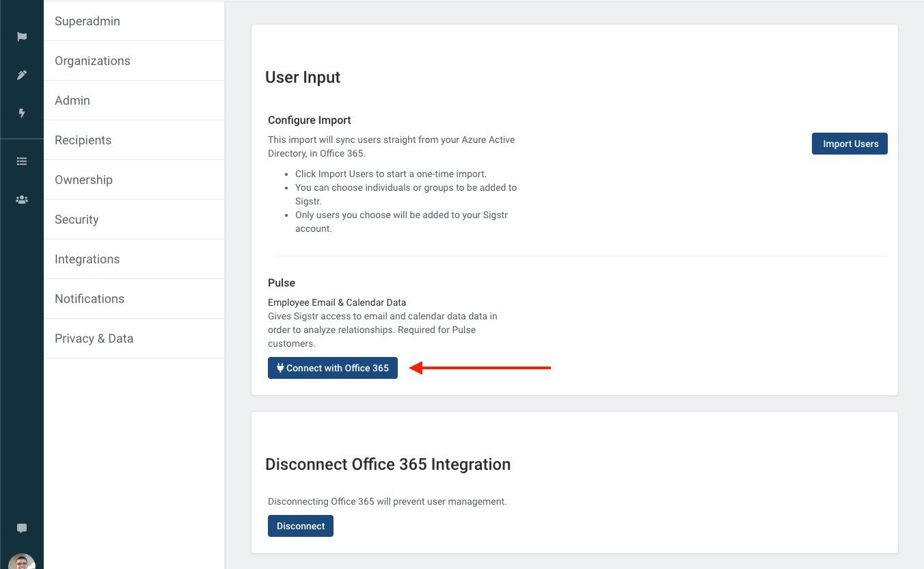Go to Privacy & Data section
924x569 pixels.
coord(134,339)
